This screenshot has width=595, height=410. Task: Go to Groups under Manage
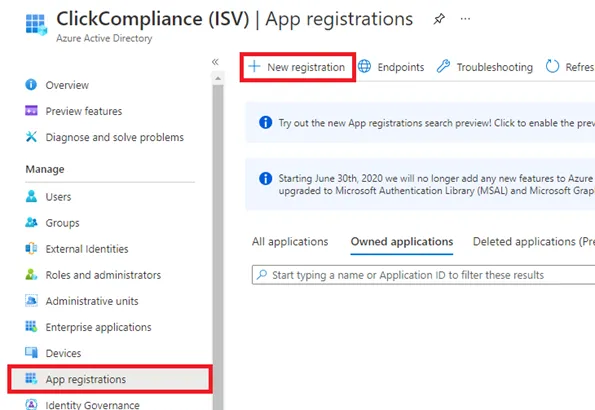click(62, 223)
